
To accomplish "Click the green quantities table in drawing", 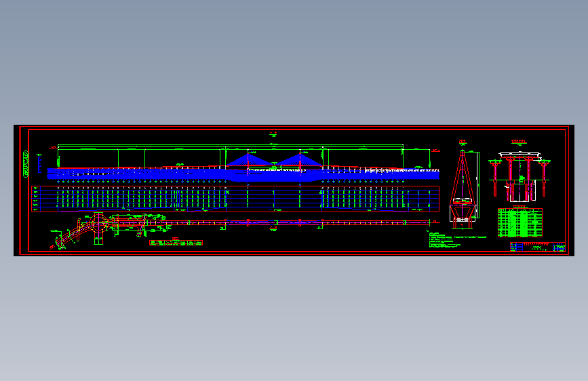I will click(x=520, y=223).
